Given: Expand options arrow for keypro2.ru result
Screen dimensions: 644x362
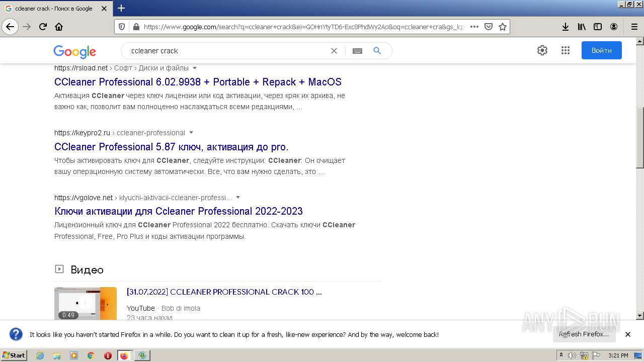Looking at the screenshot, I should [x=191, y=133].
